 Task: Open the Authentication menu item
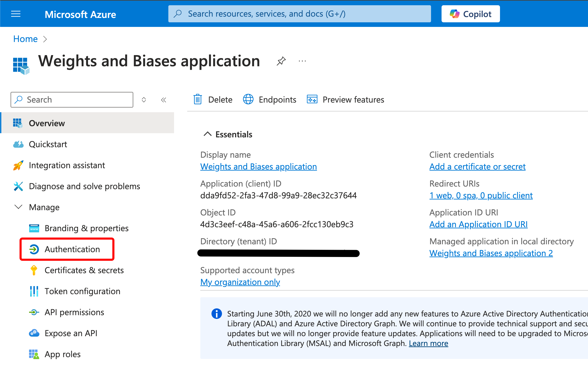click(72, 249)
